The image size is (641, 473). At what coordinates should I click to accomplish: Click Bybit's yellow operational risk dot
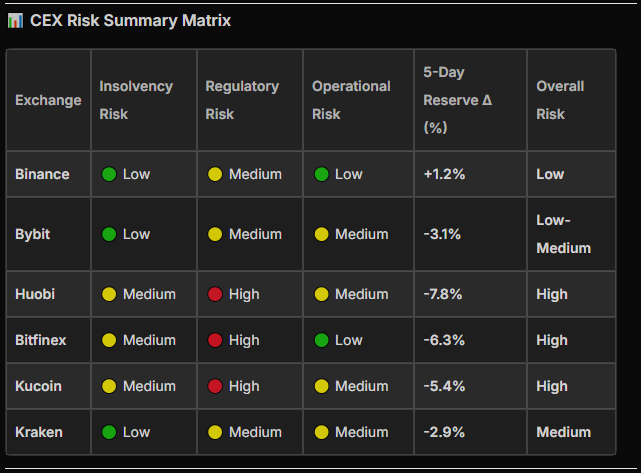coord(321,234)
